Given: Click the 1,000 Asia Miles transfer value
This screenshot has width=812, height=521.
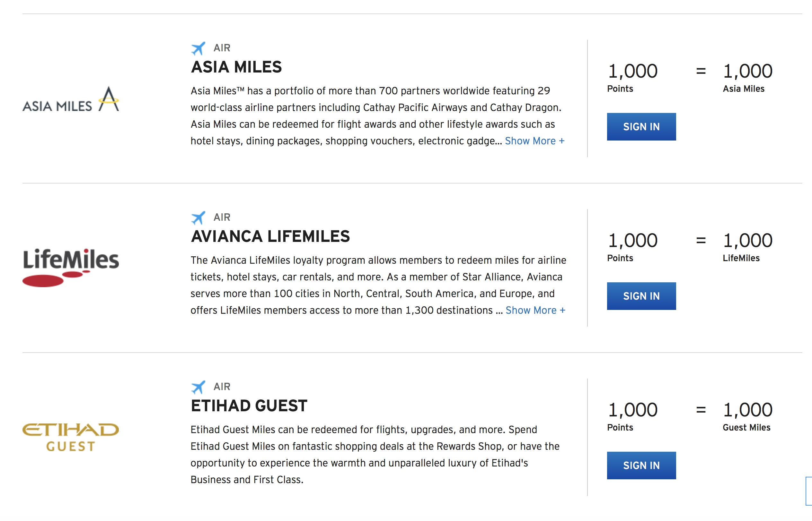Looking at the screenshot, I should (x=747, y=72).
